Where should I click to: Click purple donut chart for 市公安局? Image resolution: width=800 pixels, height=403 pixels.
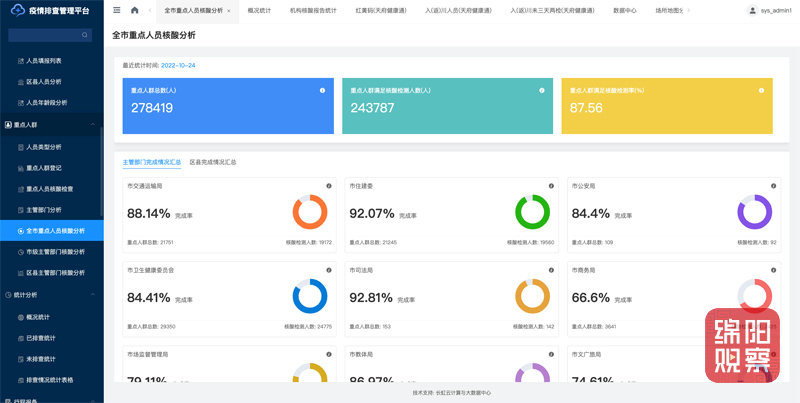coord(755,212)
